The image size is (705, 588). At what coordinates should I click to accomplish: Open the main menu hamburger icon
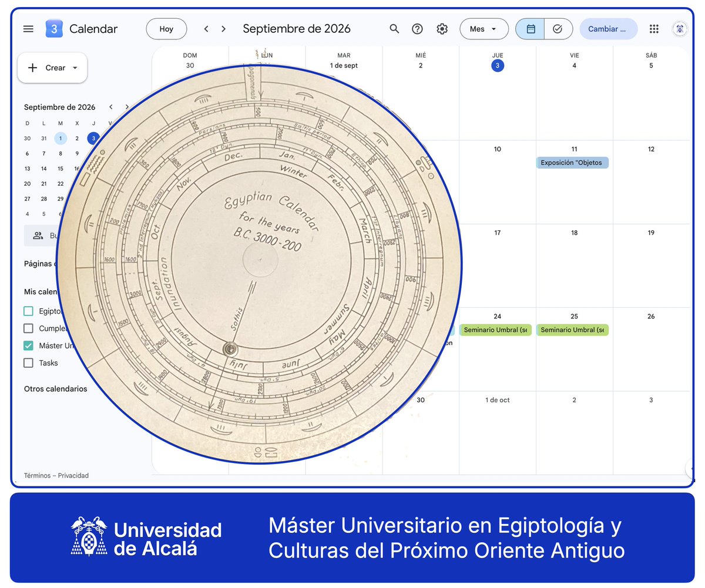(28, 29)
